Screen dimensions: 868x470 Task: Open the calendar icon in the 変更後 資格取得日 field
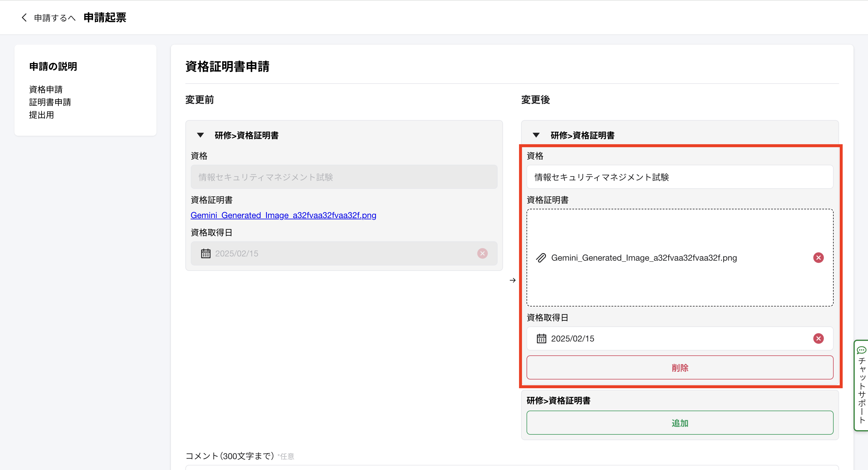pos(541,338)
